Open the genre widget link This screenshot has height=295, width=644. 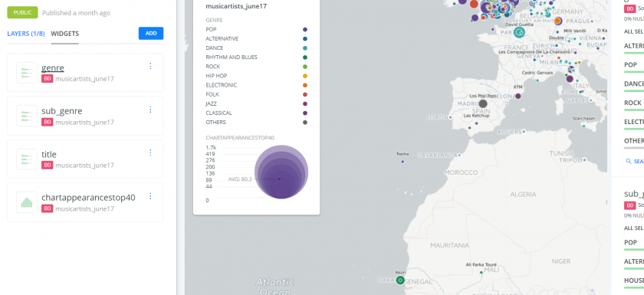click(53, 67)
